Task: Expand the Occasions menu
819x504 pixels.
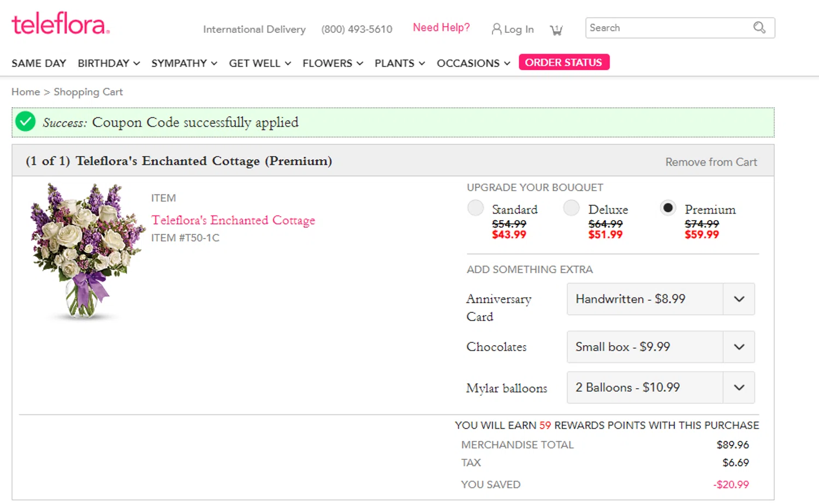Action: [473, 63]
